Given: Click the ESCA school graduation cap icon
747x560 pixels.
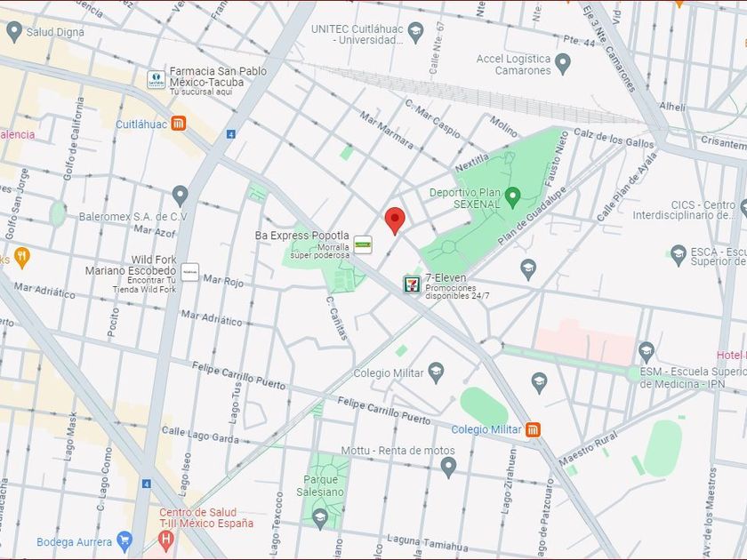Looking at the screenshot, I should [x=678, y=255].
